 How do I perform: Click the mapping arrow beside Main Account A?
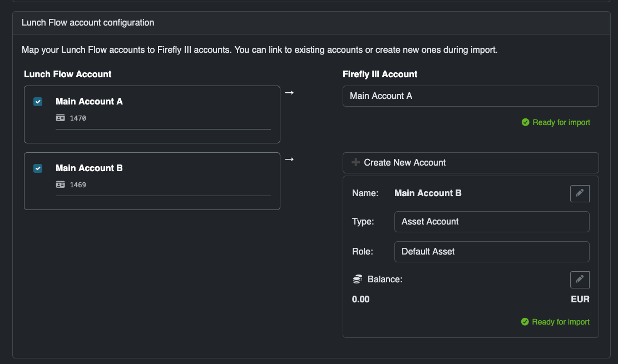tap(289, 92)
